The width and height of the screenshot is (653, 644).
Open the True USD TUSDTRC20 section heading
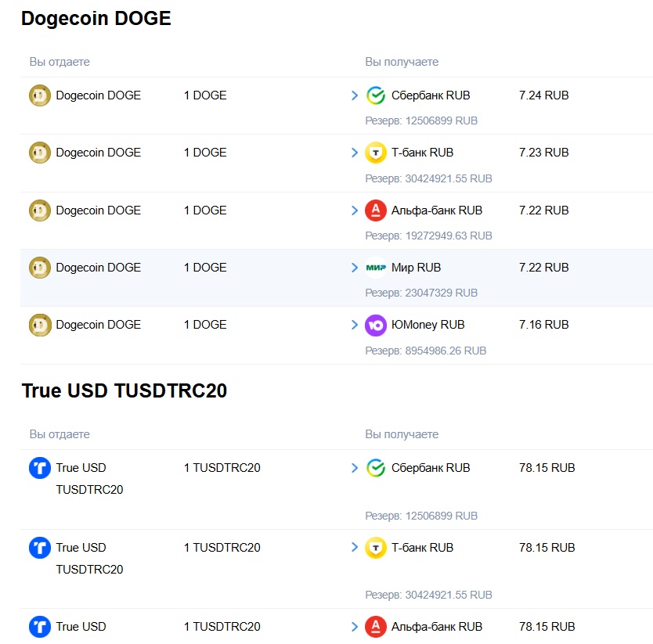[123, 390]
